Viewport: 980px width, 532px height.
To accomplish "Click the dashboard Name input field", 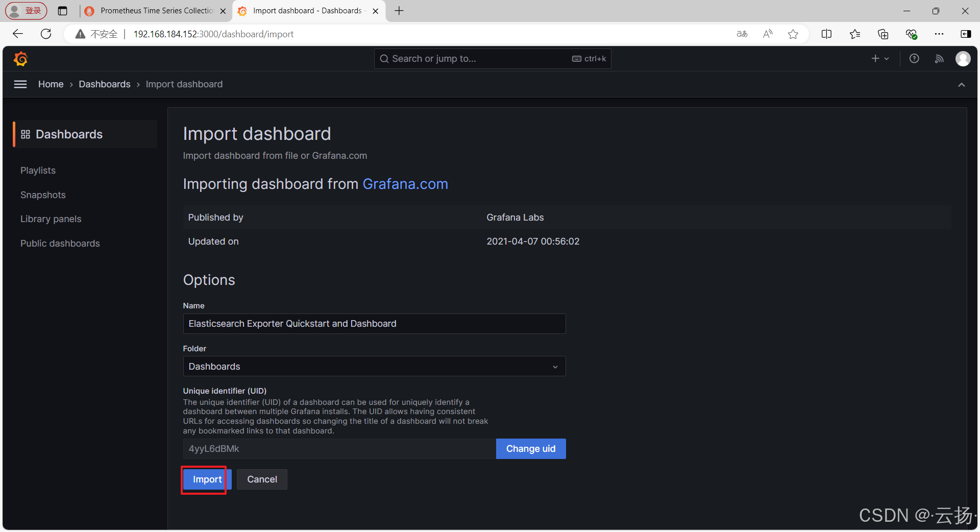I will [374, 324].
